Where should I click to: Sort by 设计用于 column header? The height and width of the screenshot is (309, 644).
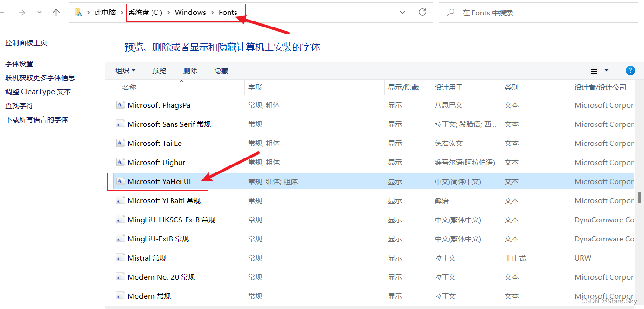point(449,87)
